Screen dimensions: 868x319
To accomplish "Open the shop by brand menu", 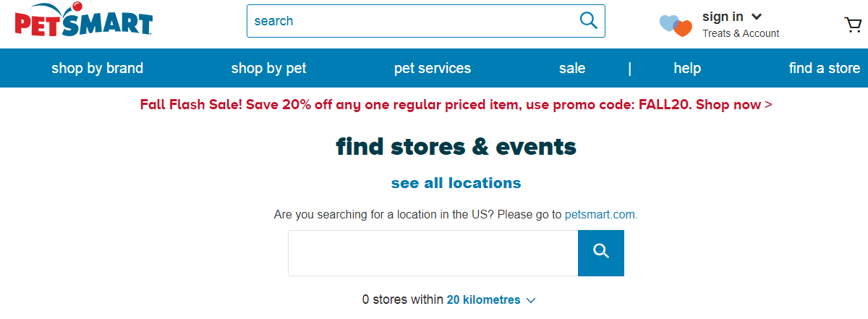I will (x=98, y=68).
